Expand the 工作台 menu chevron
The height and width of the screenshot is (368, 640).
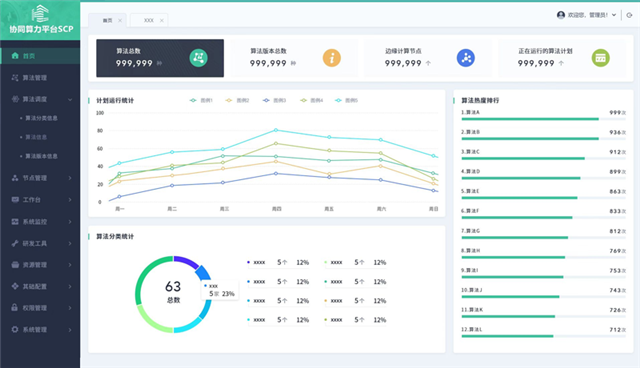point(70,200)
